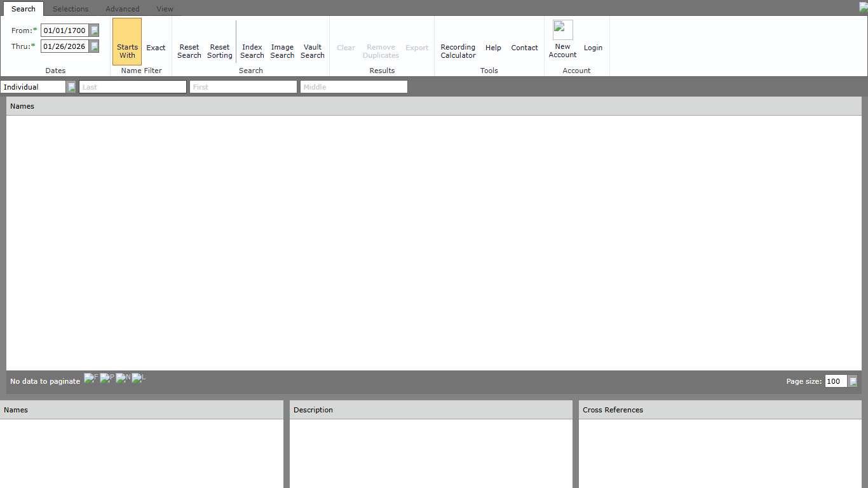
Task: Go to last page pagination icon
Action: pyautogui.click(x=139, y=379)
